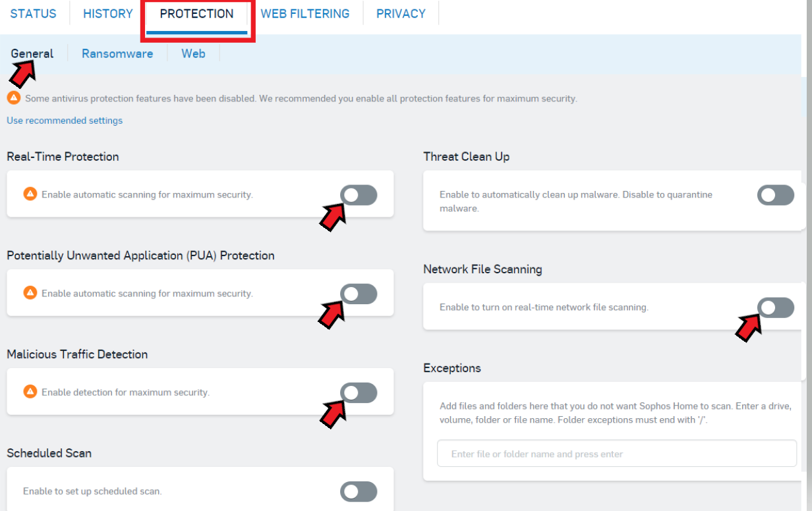The width and height of the screenshot is (812, 511).
Task: Focus the Exceptions file or folder name field
Action: [x=617, y=454]
